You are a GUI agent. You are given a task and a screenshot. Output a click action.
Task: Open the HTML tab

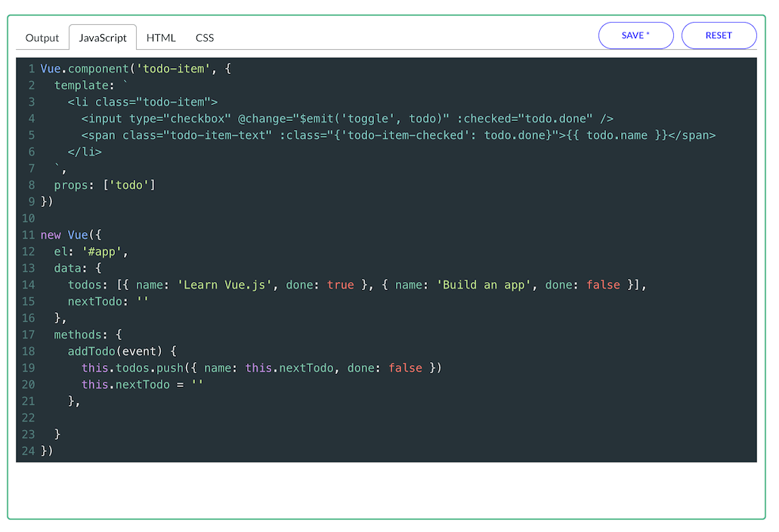coord(161,38)
